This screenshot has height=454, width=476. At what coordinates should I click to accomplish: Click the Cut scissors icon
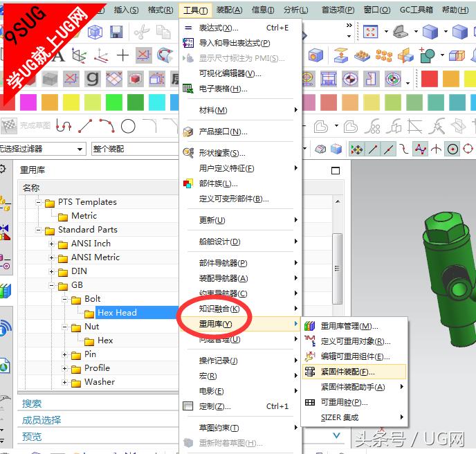click(x=141, y=32)
